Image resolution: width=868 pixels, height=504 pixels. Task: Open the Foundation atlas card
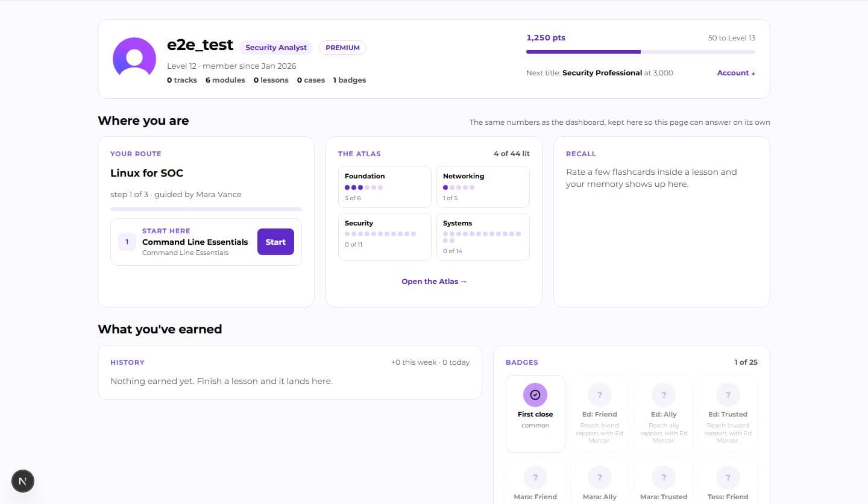[385, 187]
